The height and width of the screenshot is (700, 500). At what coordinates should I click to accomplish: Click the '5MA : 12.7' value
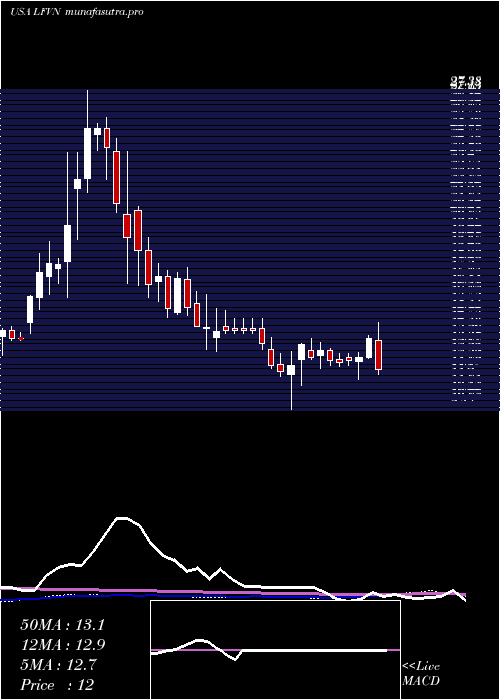tap(58, 665)
